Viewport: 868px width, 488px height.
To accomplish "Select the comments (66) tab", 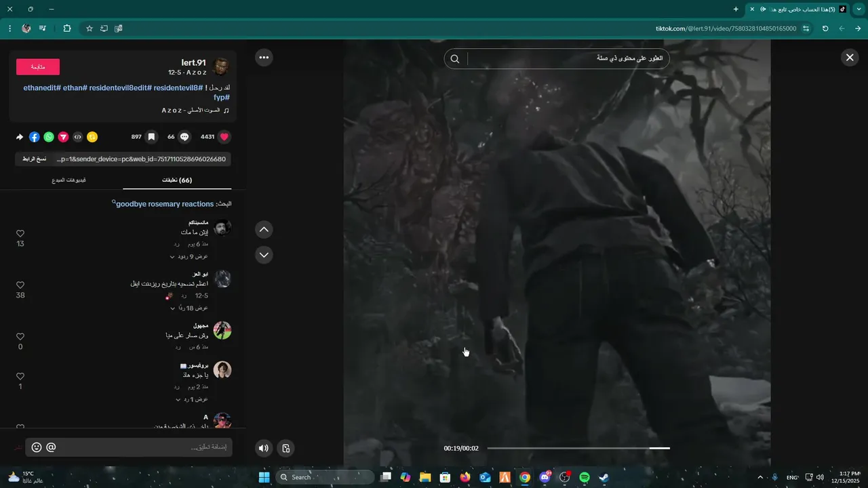I will click(177, 180).
